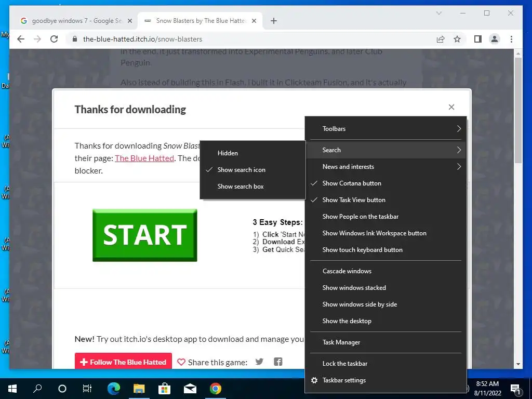The width and height of the screenshot is (532, 399).
Task: Click the Chrome back arrow
Action: [21, 39]
